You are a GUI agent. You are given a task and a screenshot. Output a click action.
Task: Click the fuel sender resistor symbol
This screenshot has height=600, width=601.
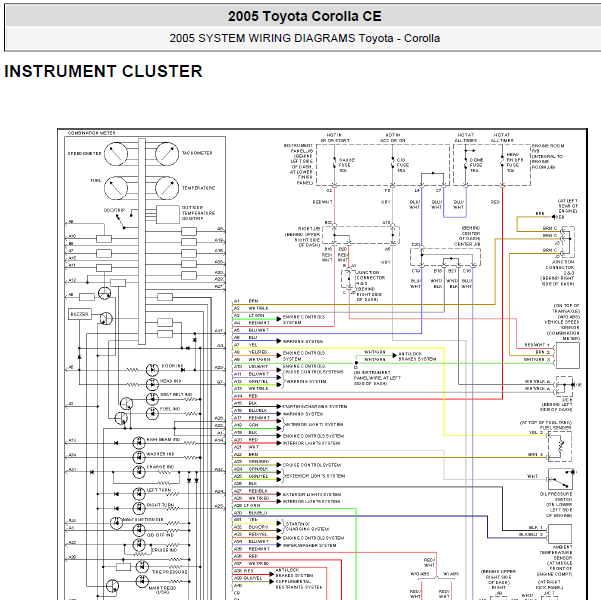pyautogui.click(x=562, y=446)
